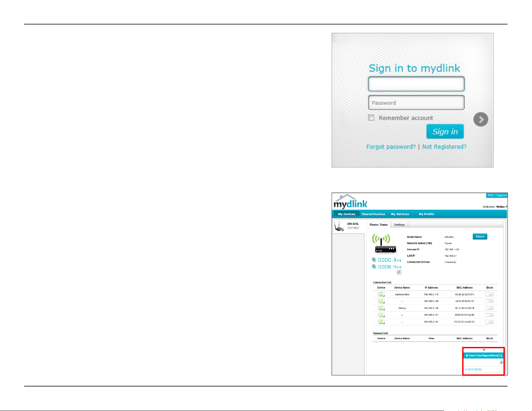Open the Forgot password? link
Screen dimensions: 532x411
(x=391, y=147)
